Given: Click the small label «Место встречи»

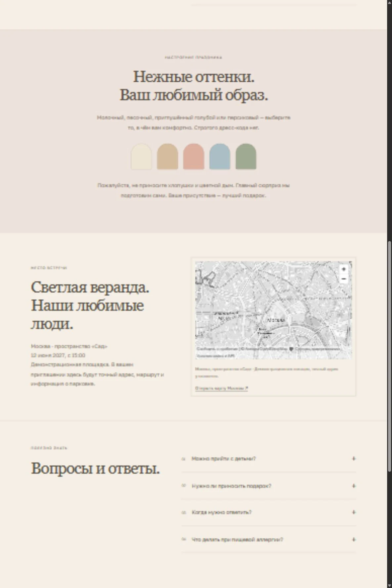Looking at the screenshot, I should [49, 268].
